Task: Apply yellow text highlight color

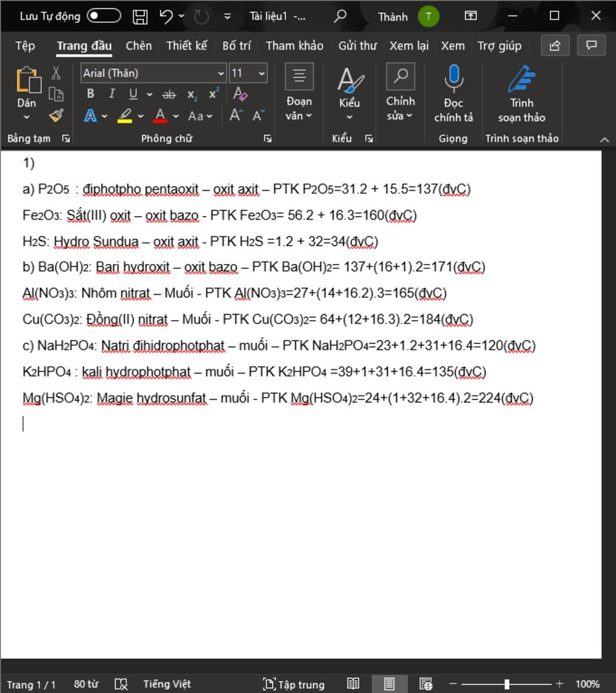Action: 125,115
